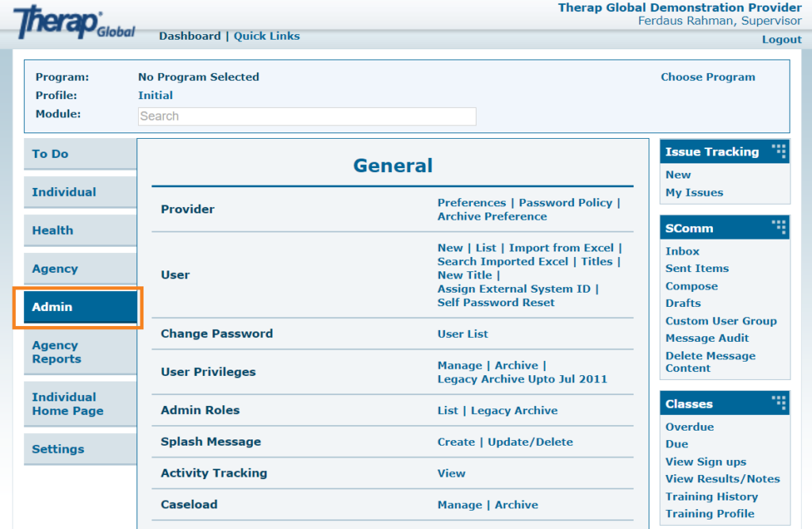Image resolution: width=812 pixels, height=529 pixels.
Task: Compose a new SComm message
Action: [691, 286]
